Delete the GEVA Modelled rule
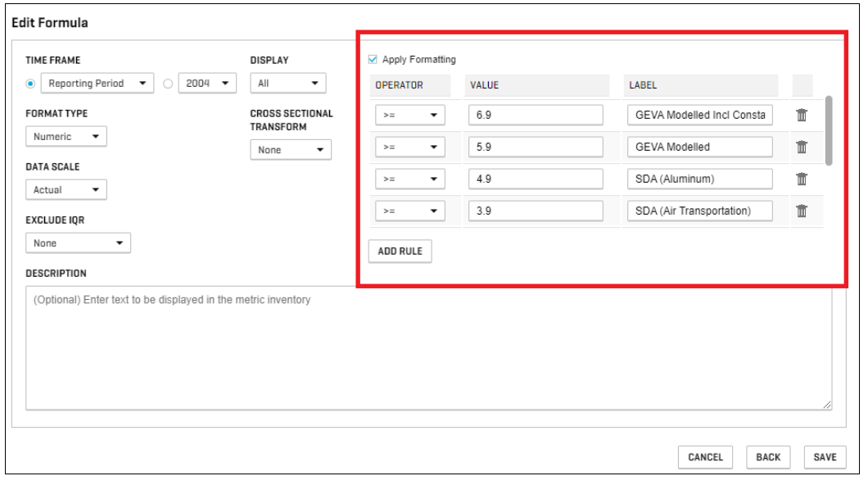The width and height of the screenshot is (868, 485). click(802, 147)
